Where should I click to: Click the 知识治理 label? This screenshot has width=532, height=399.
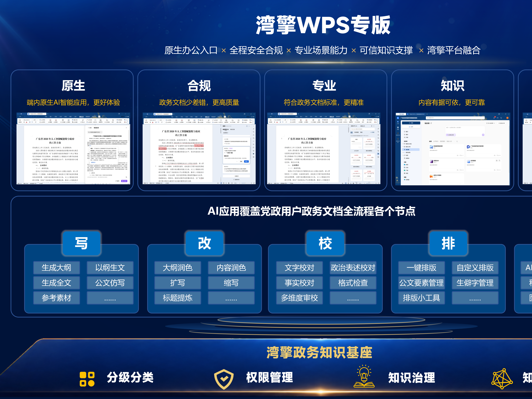412,378
